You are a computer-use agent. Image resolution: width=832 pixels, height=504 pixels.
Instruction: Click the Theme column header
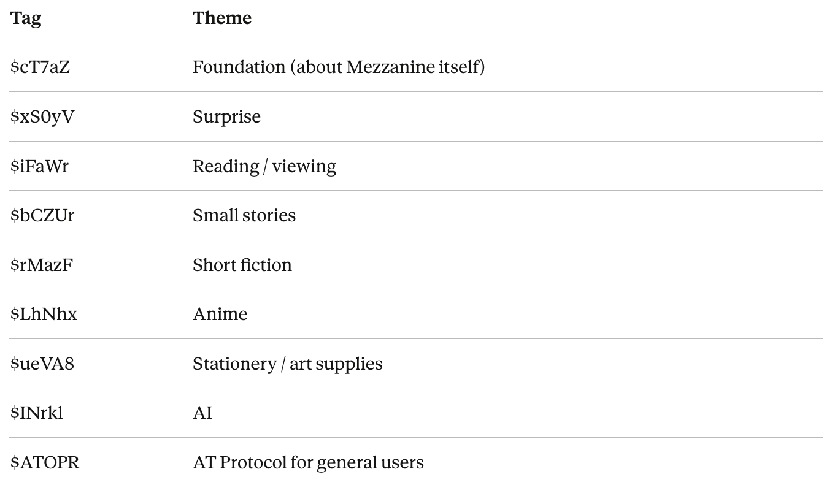point(221,18)
